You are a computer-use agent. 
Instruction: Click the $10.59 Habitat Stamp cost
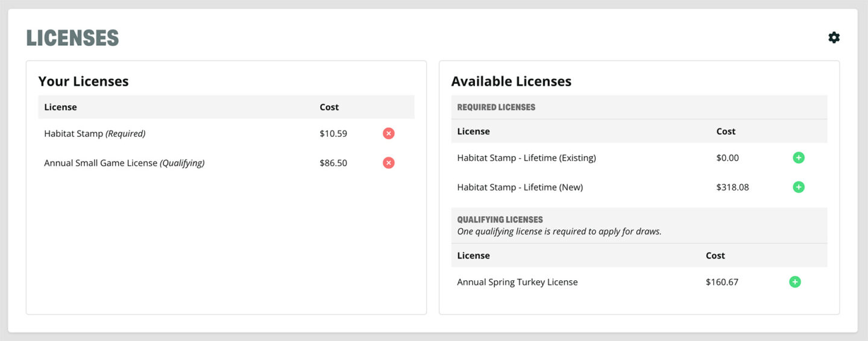tap(333, 134)
